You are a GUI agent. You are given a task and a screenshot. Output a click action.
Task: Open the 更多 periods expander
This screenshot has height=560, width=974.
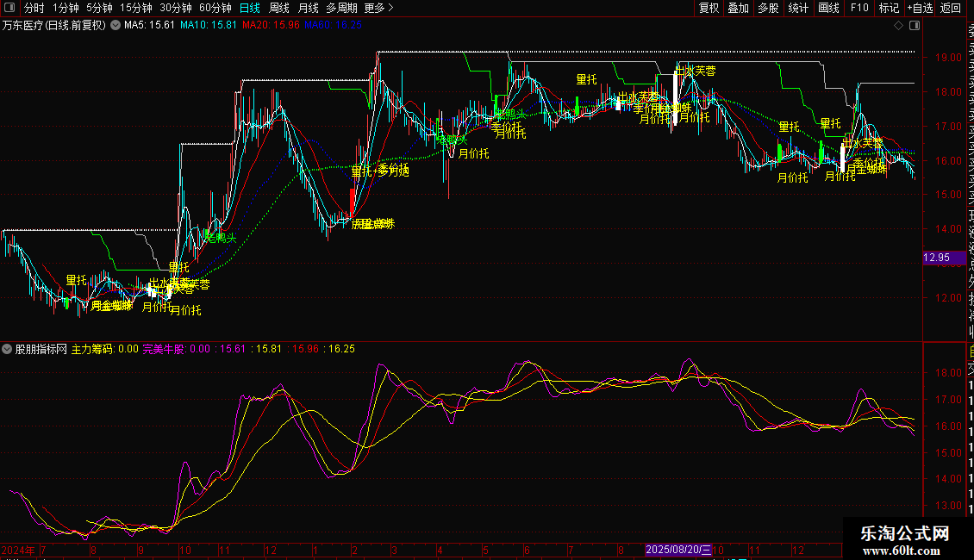379,8
